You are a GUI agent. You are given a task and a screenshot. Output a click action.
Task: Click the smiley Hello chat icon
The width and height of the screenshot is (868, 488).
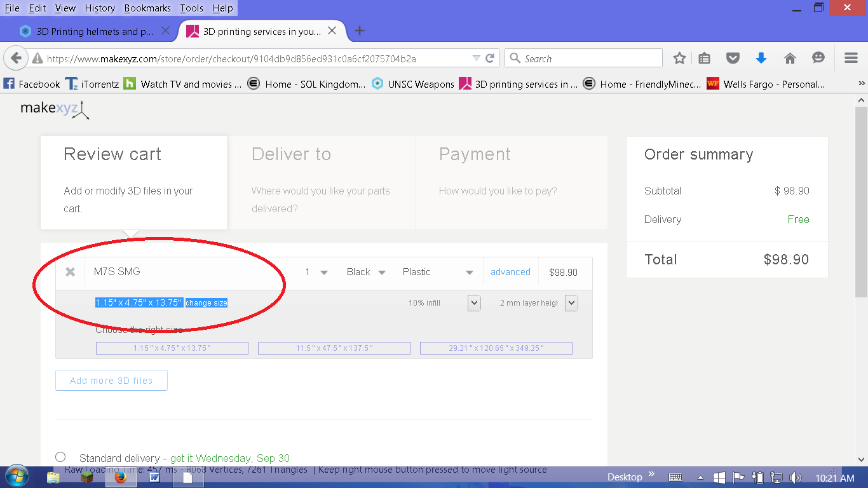pos(818,58)
